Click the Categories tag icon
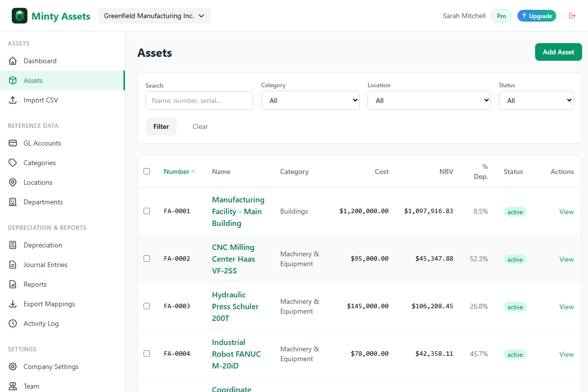 13,163
